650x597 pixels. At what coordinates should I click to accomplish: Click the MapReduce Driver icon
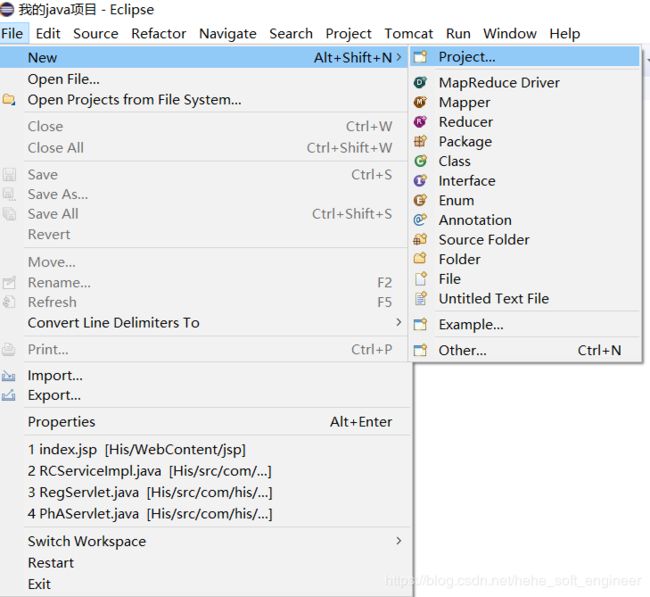[x=420, y=83]
